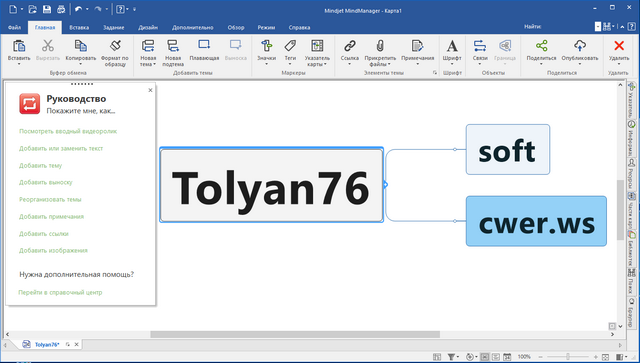Click the fit map icon in status bar
This screenshot has width=640, height=363.
605,357
